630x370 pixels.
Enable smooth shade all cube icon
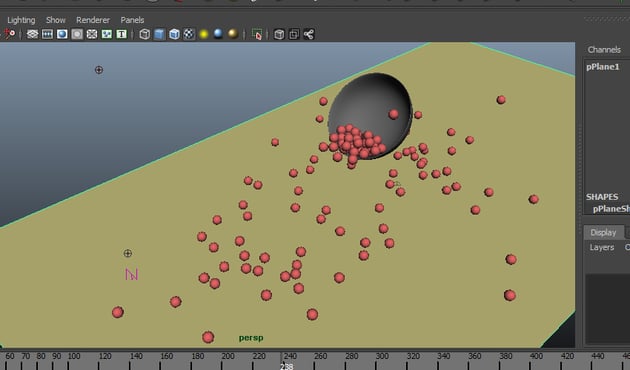click(160, 34)
